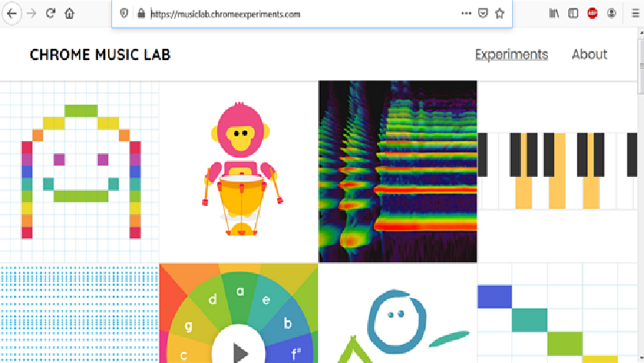Go to the About page
Viewport: 644px width, 363px height.
click(589, 54)
